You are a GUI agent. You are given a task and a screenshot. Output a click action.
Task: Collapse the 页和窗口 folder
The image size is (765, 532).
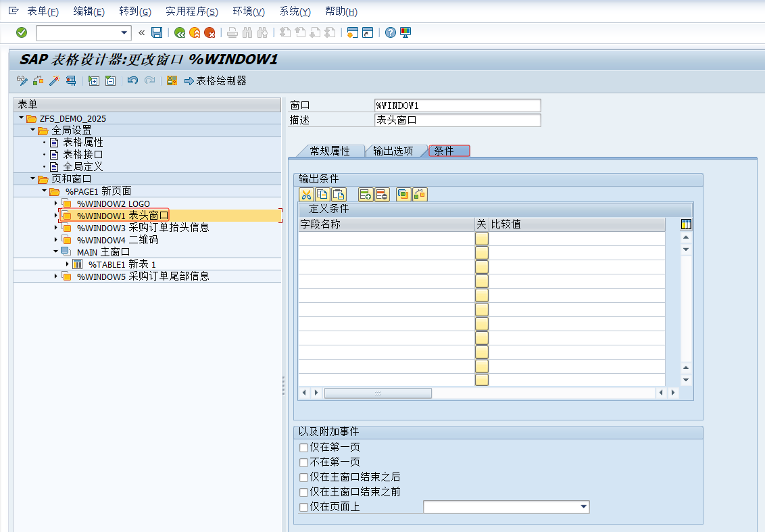pyautogui.click(x=32, y=178)
